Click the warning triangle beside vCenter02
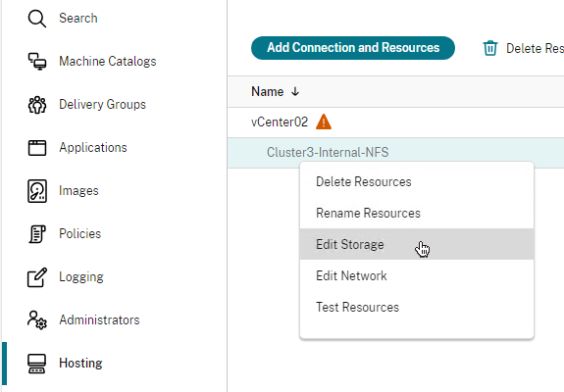This screenshot has height=392, width=564. tap(324, 122)
